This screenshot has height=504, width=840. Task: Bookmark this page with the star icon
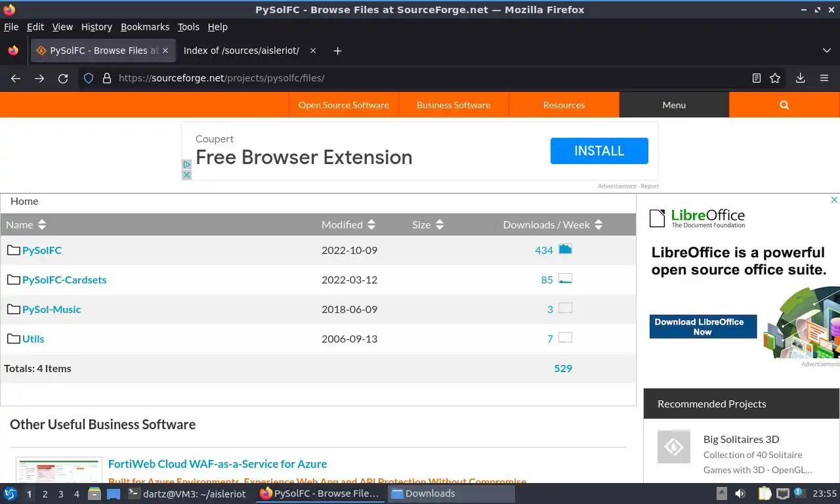(775, 78)
